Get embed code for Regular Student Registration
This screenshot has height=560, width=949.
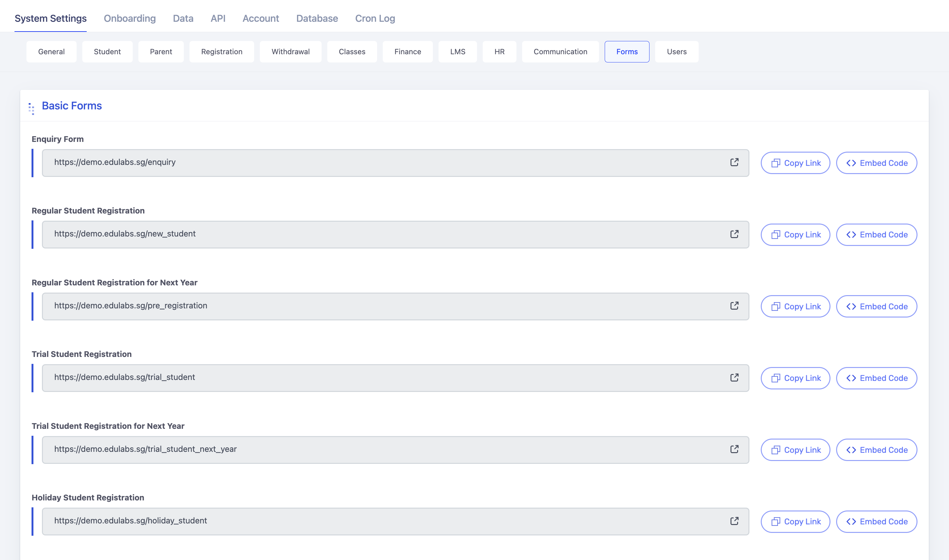[x=876, y=235]
